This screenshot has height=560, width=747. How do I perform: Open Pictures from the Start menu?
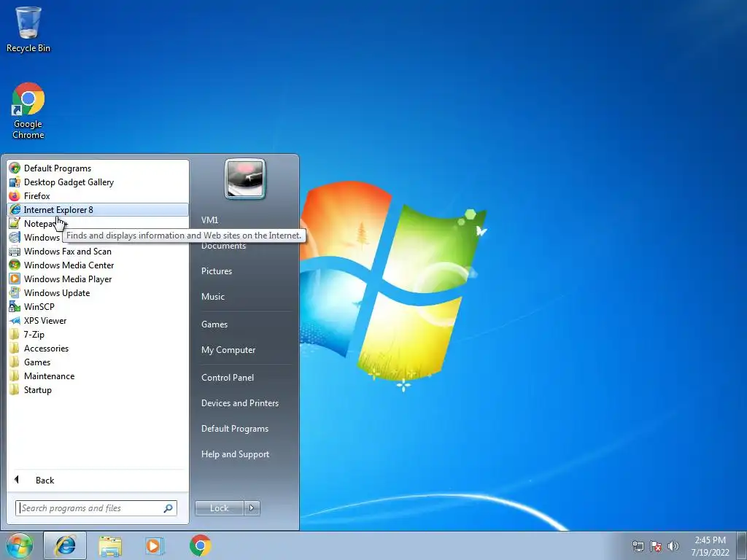click(x=217, y=271)
